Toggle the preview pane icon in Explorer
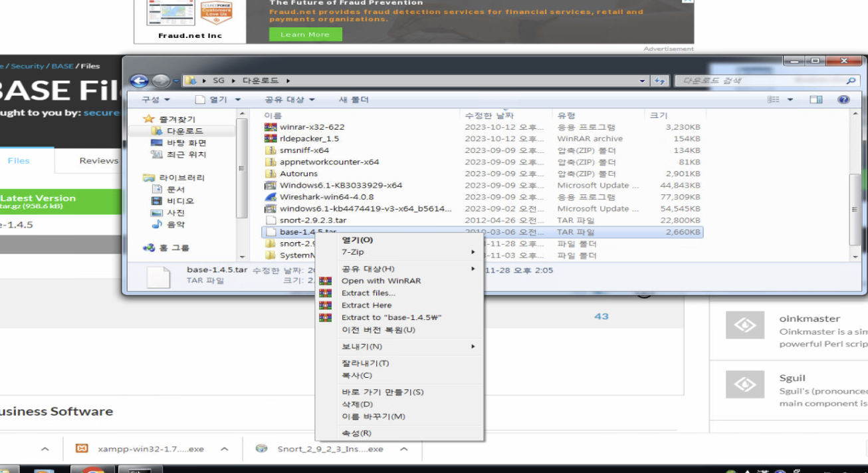 (x=815, y=100)
